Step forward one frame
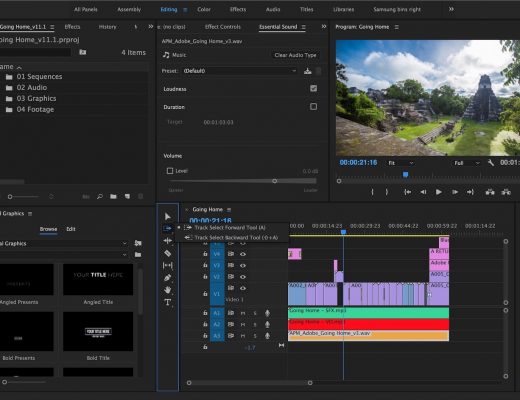Image resolution: width=520 pixels, height=400 pixels. point(455,192)
